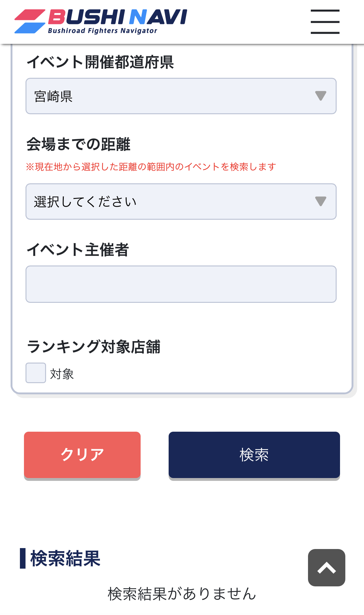The height and width of the screenshot is (615, 364).
Task: Click the 会場までの距離 field label
Action: pyautogui.click(x=78, y=144)
